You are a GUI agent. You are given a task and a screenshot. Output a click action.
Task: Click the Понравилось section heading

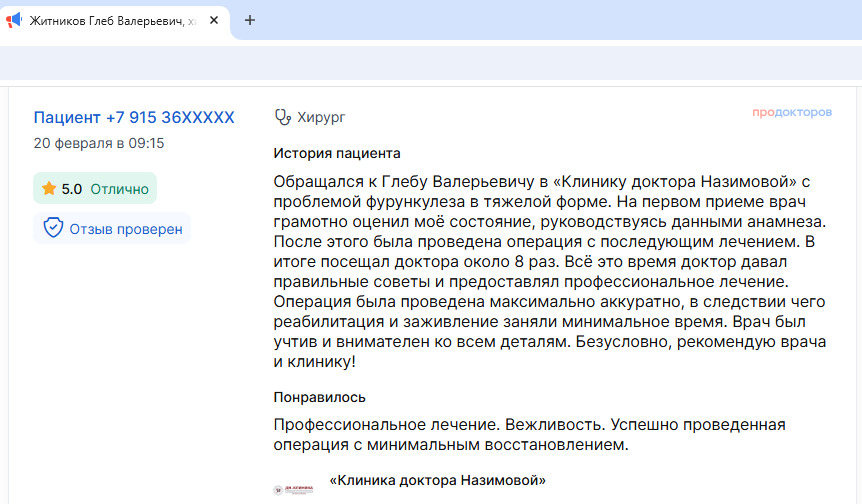click(x=320, y=397)
